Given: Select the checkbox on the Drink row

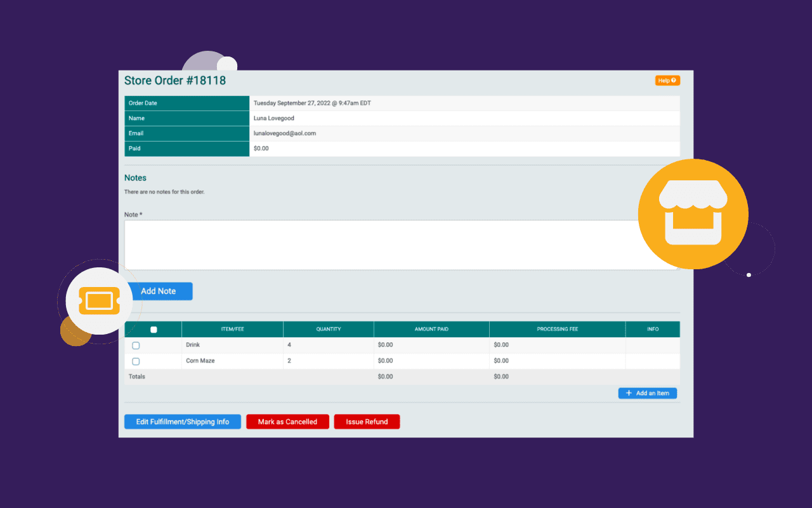Looking at the screenshot, I should coord(136,345).
